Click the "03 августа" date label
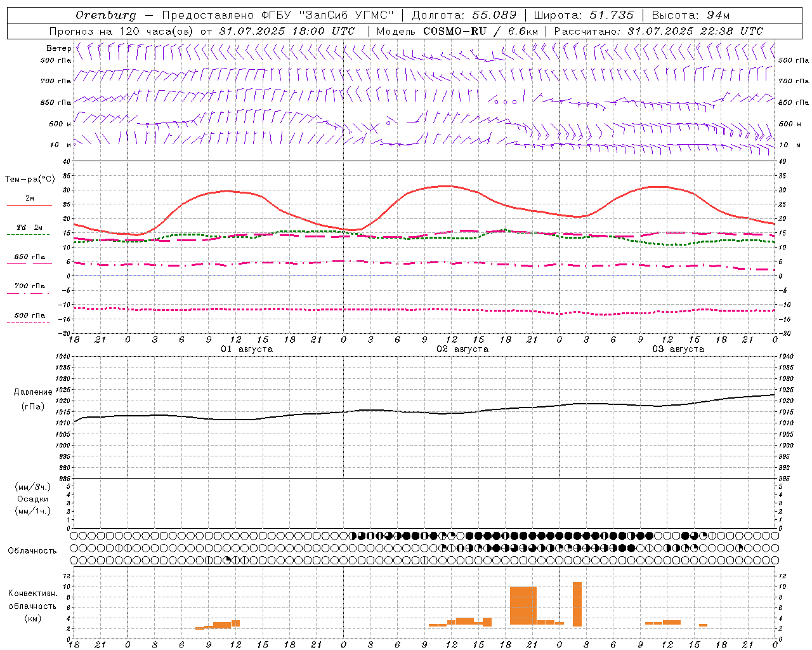The width and height of the screenshot is (812, 650). pos(678,349)
